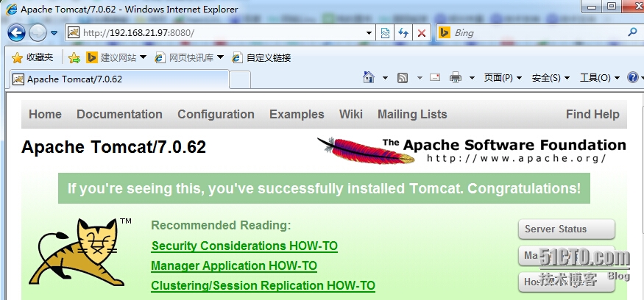Click Home in Tomcat navigation bar
This screenshot has width=644, height=300.
45,114
